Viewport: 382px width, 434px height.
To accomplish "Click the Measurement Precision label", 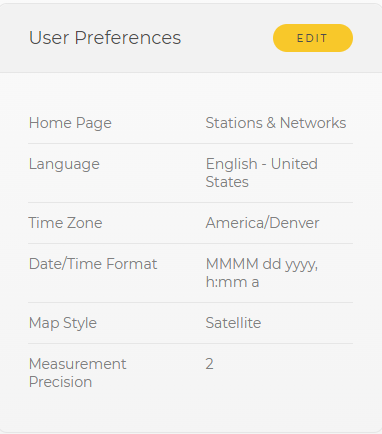I will (x=77, y=373).
